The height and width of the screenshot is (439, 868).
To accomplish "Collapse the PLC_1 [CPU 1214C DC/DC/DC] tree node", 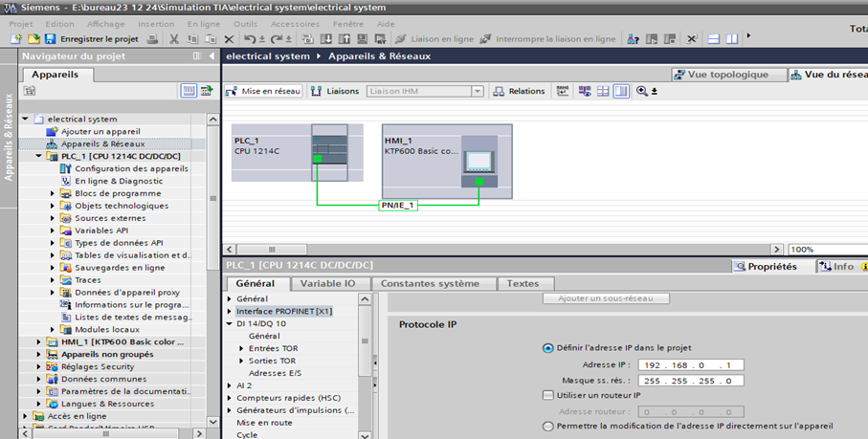I will [38, 157].
